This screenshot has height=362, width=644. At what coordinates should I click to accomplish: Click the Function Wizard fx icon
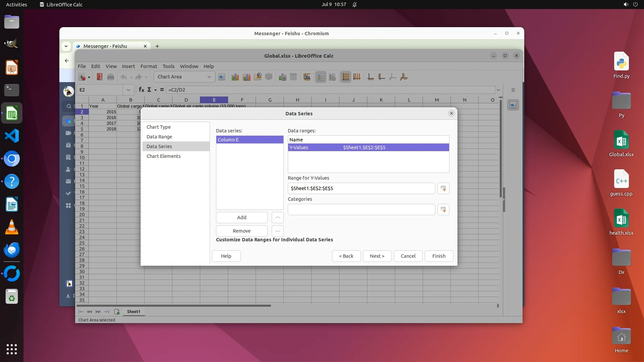(x=141, y=90)
